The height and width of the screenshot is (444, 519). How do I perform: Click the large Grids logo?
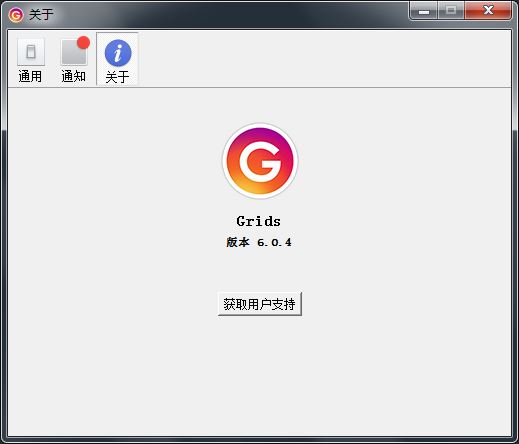(260, 161)
